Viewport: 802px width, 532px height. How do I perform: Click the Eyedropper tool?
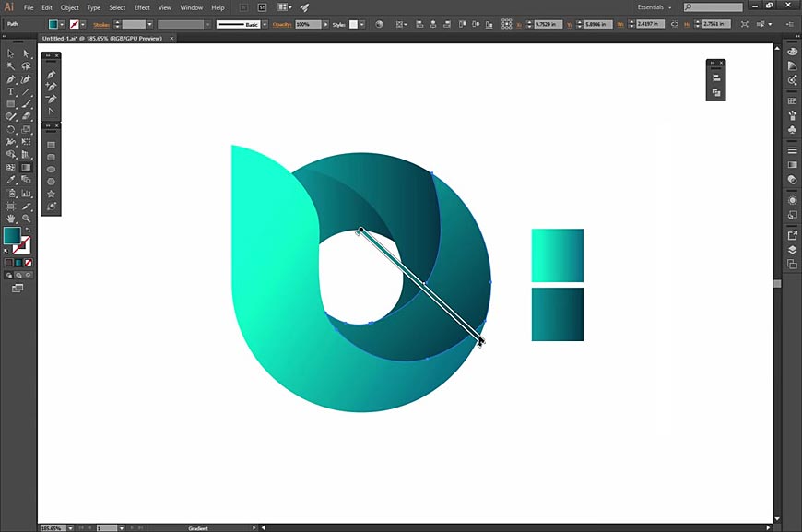point(11,181)
